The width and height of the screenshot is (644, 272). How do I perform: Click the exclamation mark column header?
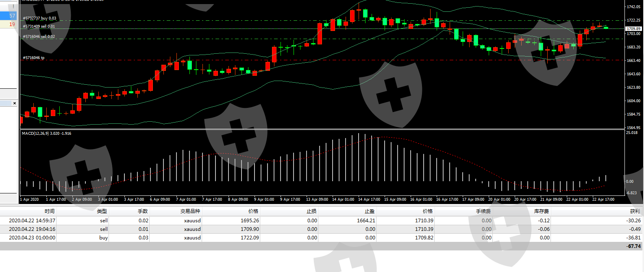click(x=13, y=6)
